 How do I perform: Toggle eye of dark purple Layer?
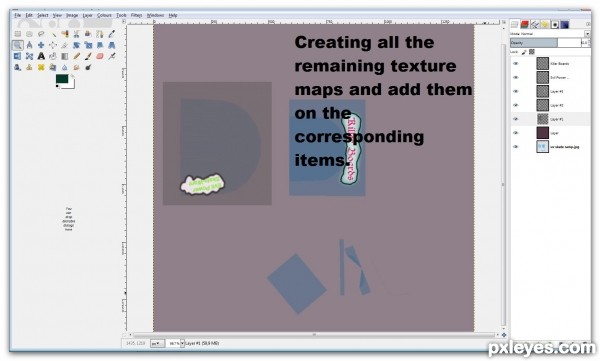pyautogui.click(x=516, y=133)
